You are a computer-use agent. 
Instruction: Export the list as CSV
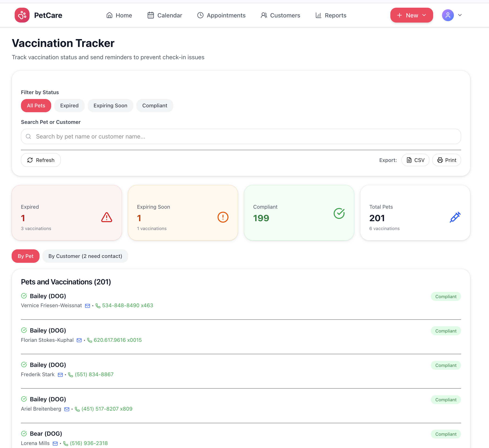415,160
